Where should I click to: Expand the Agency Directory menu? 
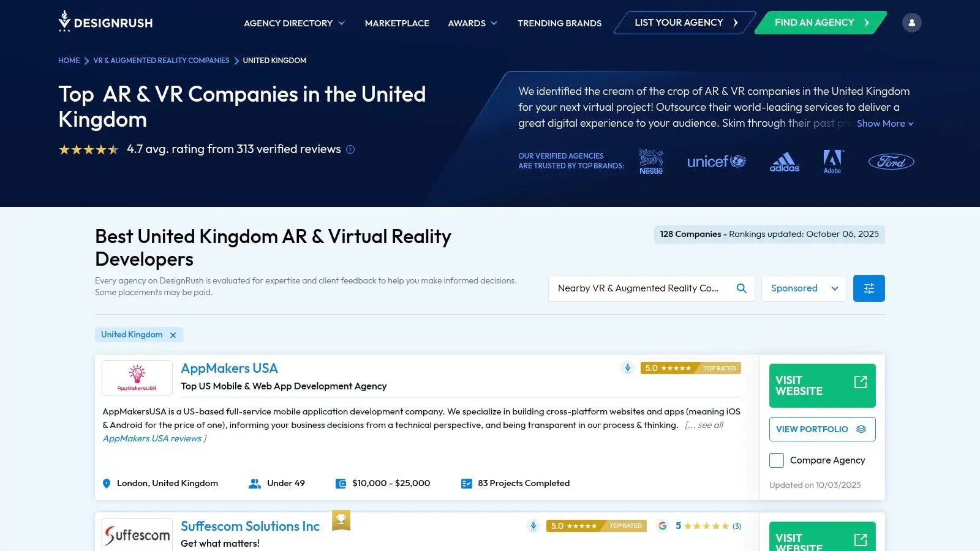(x=293, y=23)
